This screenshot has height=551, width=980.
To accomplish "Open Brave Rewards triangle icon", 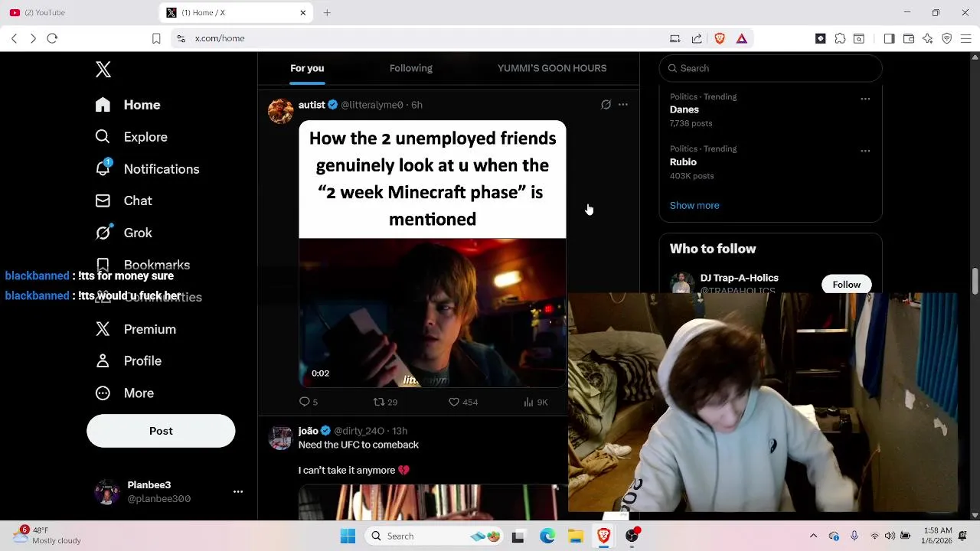I will point(742,38).
